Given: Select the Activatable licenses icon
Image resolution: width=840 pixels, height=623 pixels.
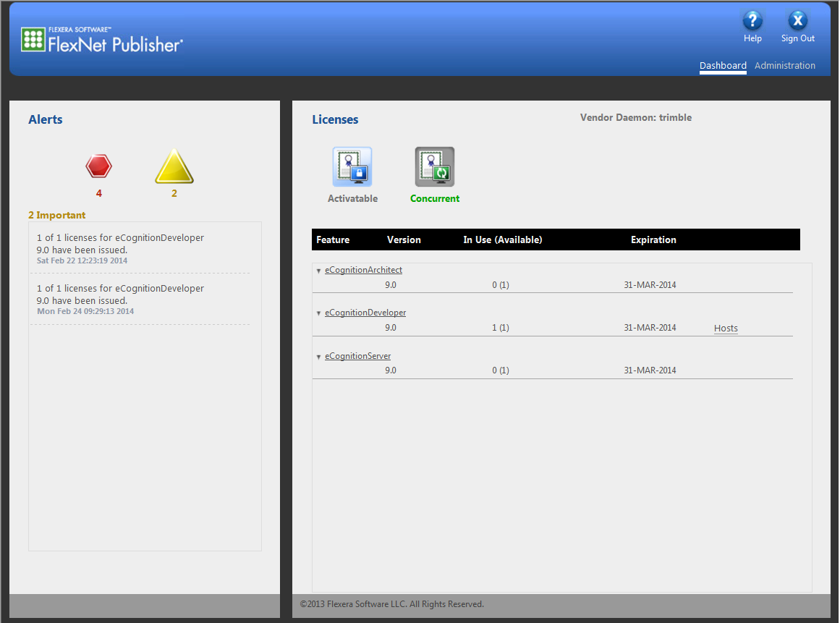Looking at the screenshot, I should [x=352, y=166].
